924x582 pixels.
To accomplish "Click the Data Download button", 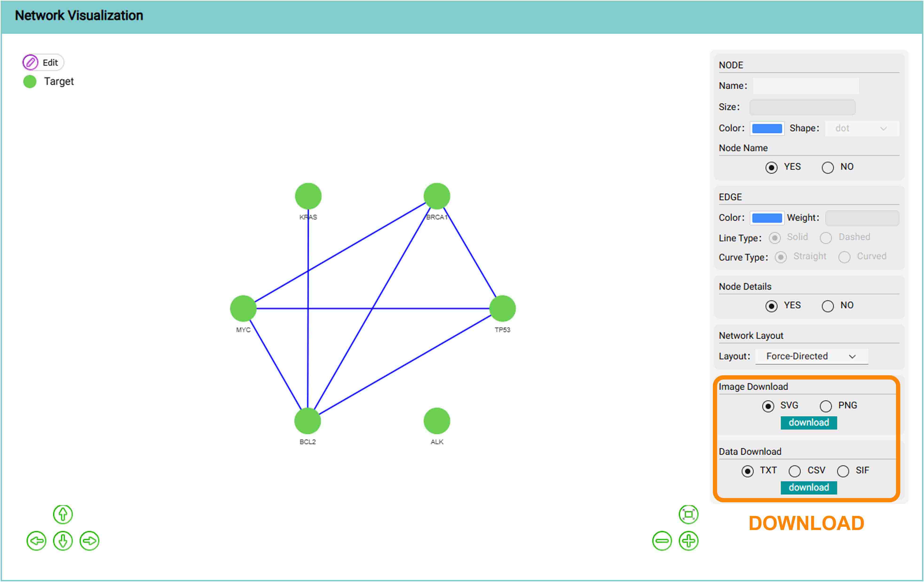I will (809, 487).
